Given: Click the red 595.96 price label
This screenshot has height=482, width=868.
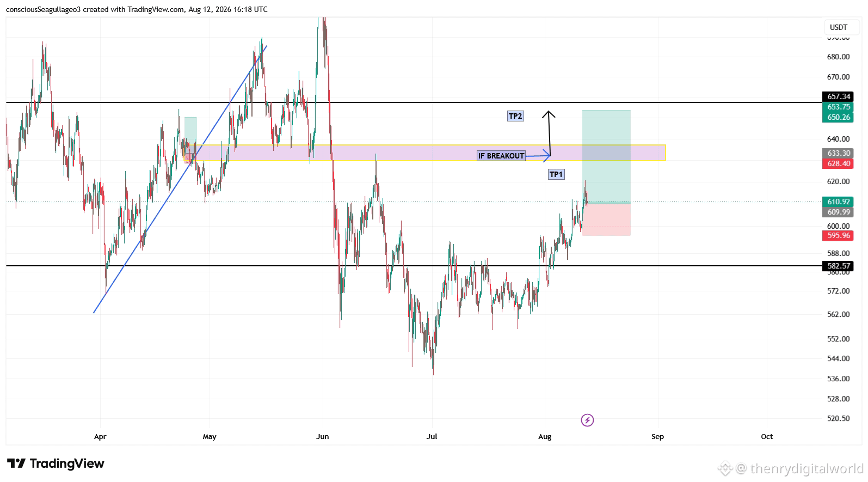Looking at the screenshot, I should click(838, 235).
